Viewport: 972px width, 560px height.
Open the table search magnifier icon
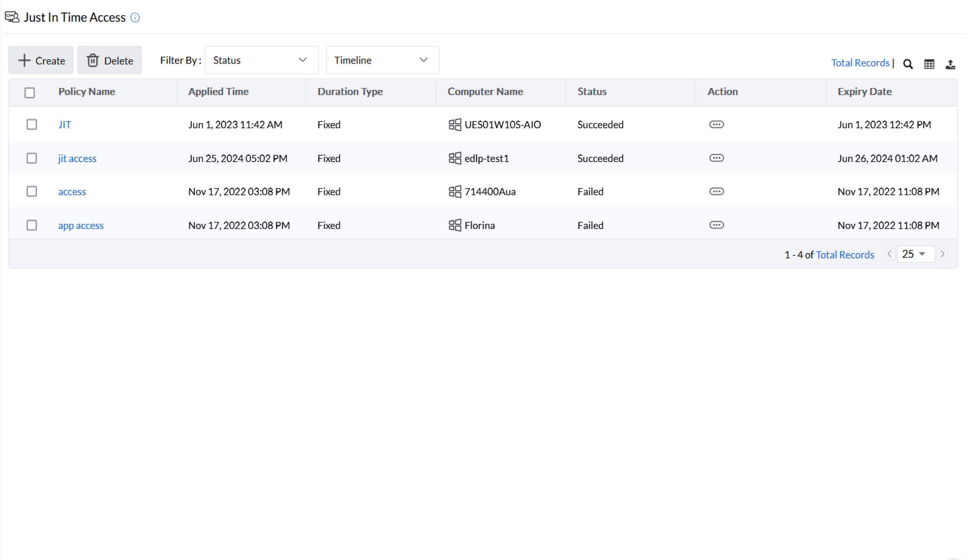908,64
